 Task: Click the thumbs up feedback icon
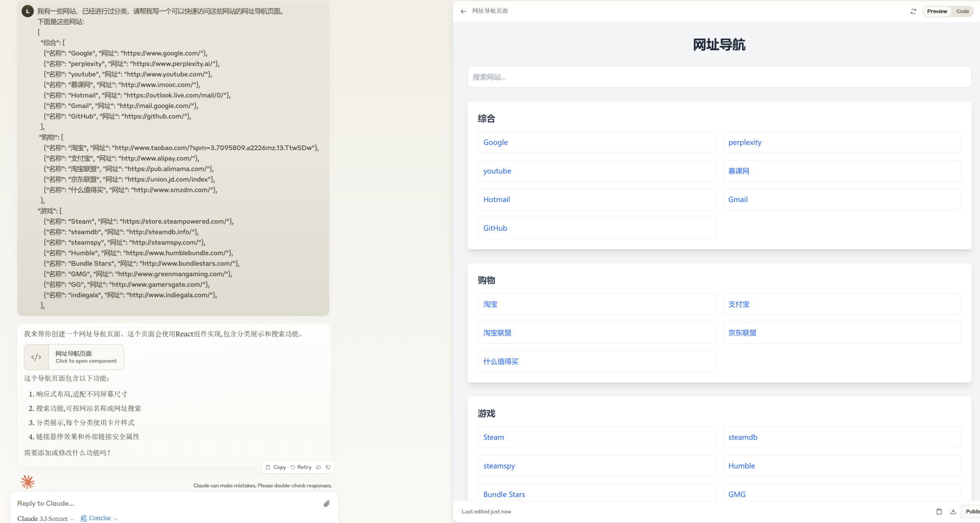pos(318,467)
